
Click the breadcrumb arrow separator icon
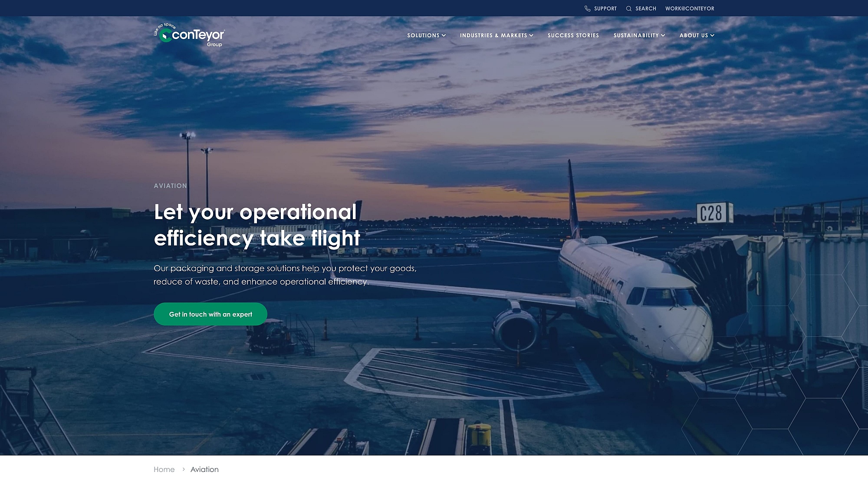pos(184,469)
